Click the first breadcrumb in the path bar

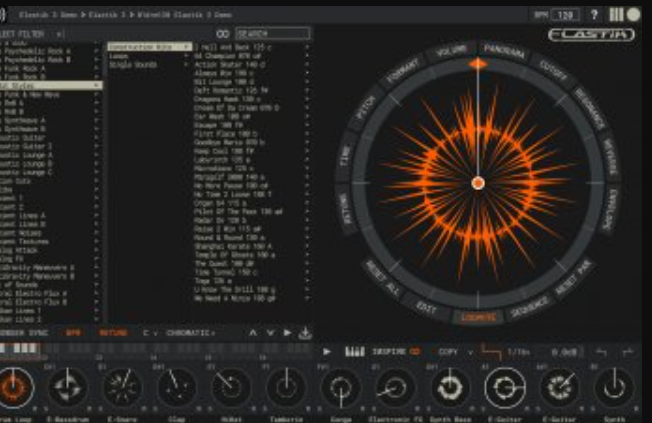[48, 15]
